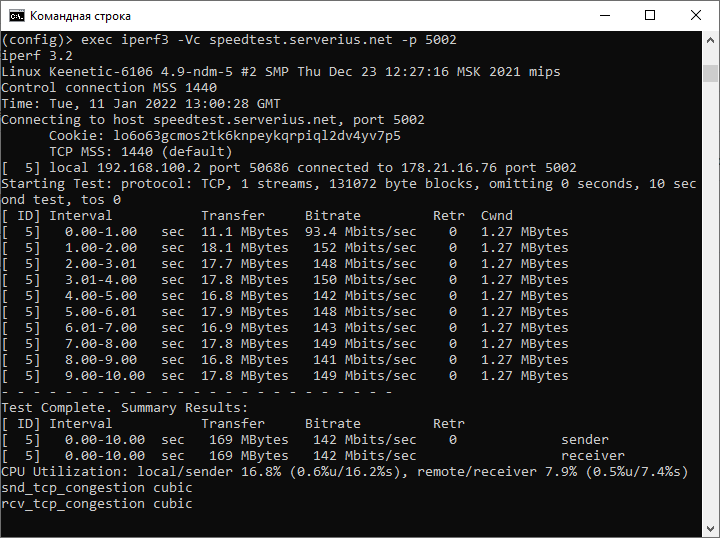Click '17.9 MBytes' in the 5.00-6.01 row
720x538 pixels.
tap(245, 312)
